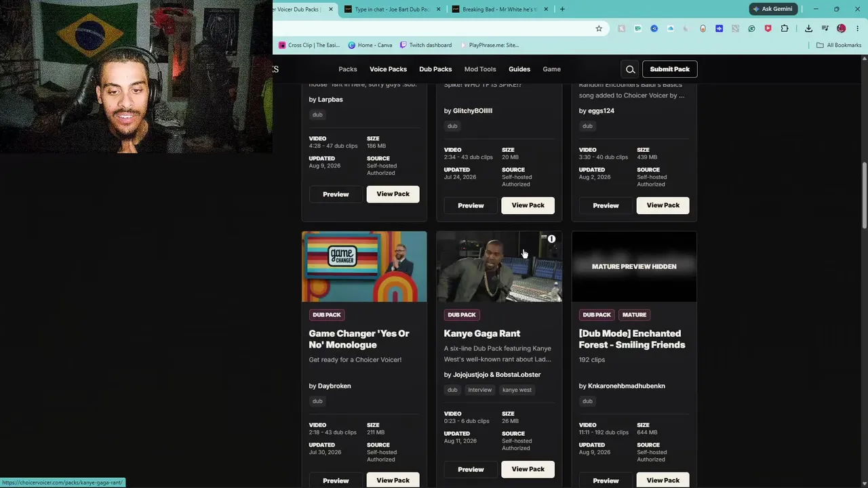Visit author Daybroken's profile
The image size is (868, 488).
(x=334, y=386)
